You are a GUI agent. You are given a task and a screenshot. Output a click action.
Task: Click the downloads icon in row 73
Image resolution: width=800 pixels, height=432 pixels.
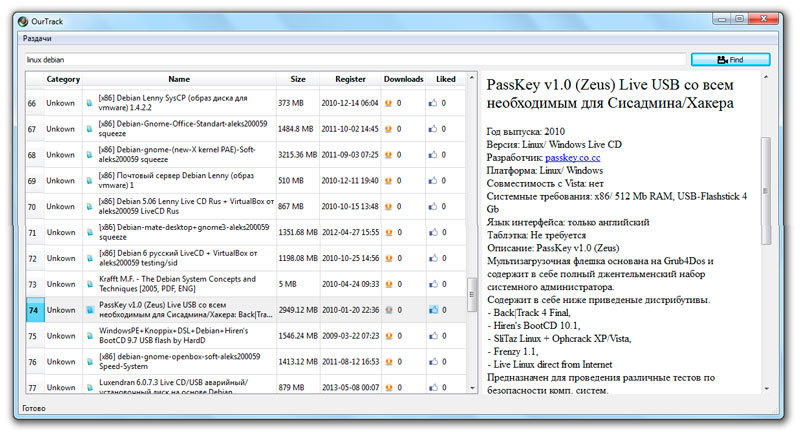(389, 284)
